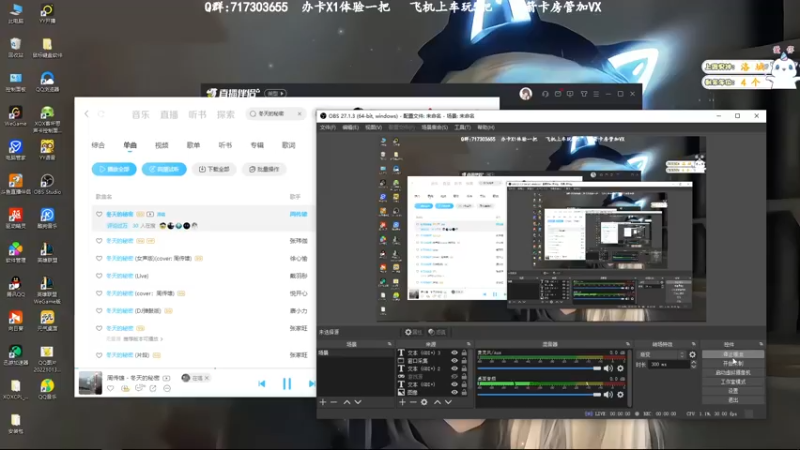Switch to the 歌词 tab in music results
800x450 pixels.
pyautogui.click(x=288, y=145)
